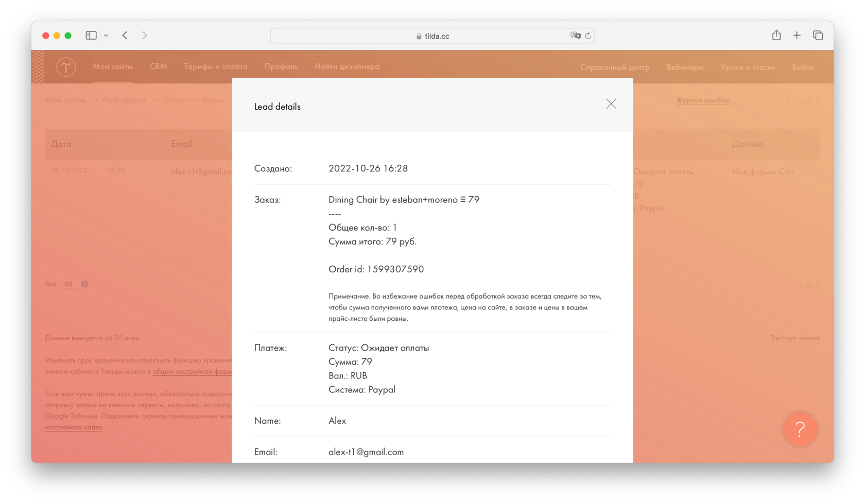Screen dimensions: 865x504
Task: Click the Safari share icon
Action: [x=776, y=35]
